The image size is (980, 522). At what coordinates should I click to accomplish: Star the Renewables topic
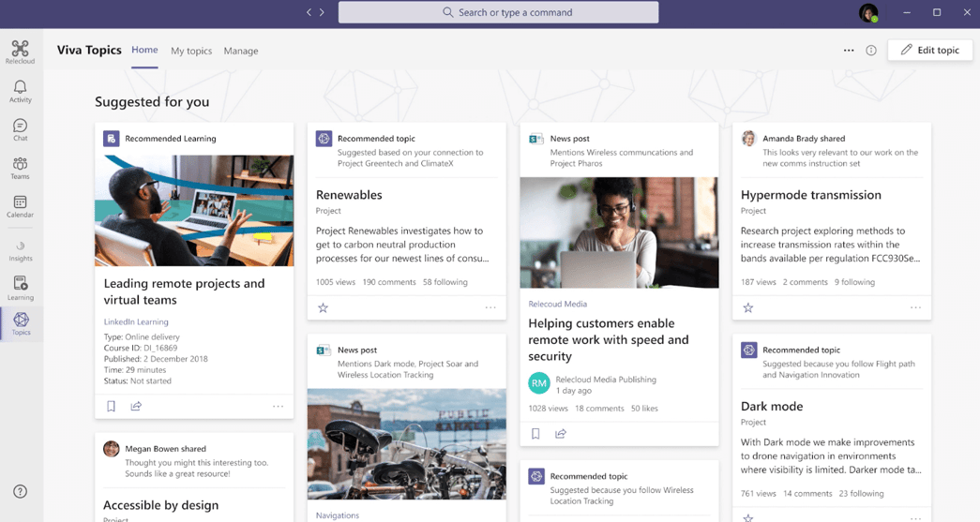pyautogui.click(x=324, y=307)
